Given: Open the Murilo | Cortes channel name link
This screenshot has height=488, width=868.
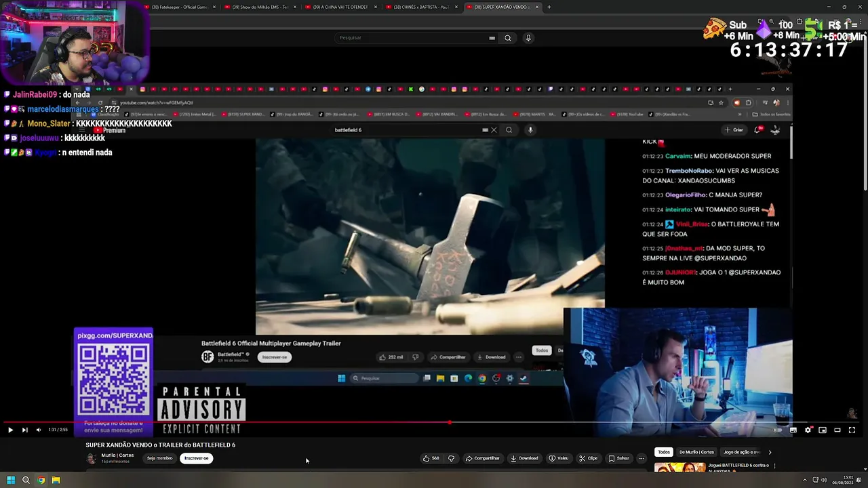Looking at the screenshot, I should pyautogui.click(x=117, y=455).
